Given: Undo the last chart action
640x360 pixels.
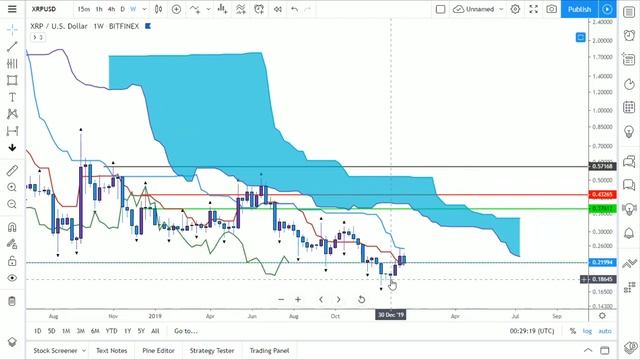Looking at the screenshot, I should [294, 9].
